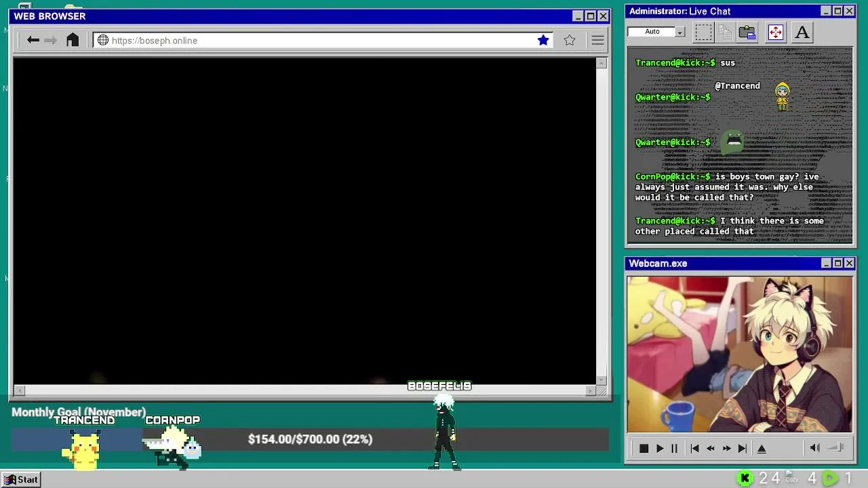
Task: Click the red four-arrow fullscreen icon
Action: pyautogui.click(x=775, y=32)
